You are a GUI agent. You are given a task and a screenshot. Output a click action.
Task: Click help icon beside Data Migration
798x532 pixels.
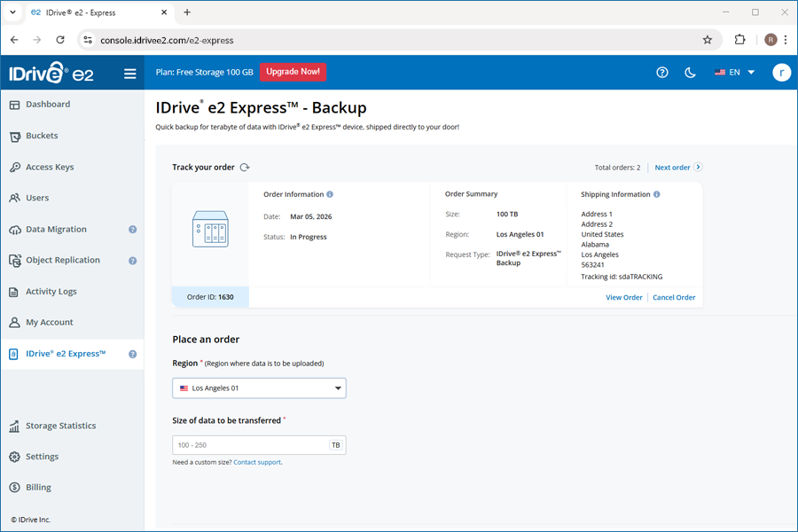pyautogui.click(x=132, y=230)
